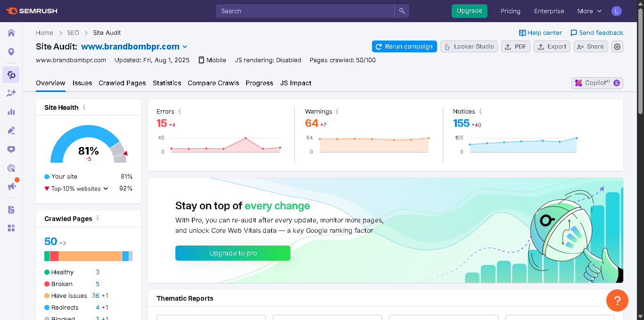Open the Local location pin sidebar icon

(11, 52)
